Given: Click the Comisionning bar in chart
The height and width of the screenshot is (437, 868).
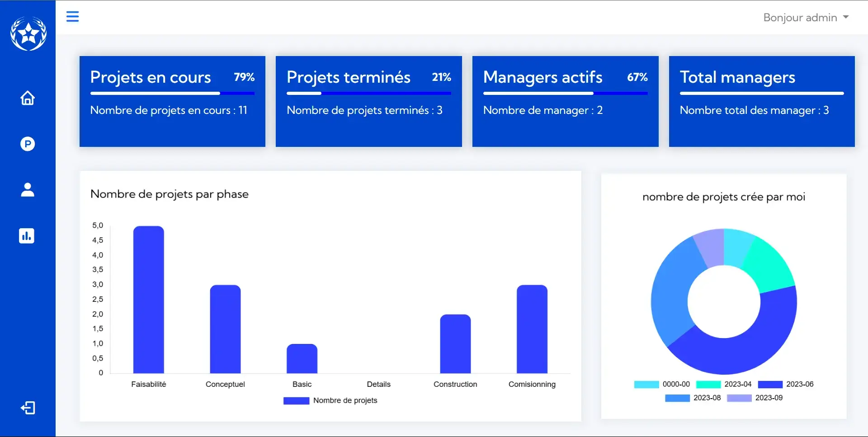Looking at the screenshot, I should pyautogui.click(x=532, y=329).
